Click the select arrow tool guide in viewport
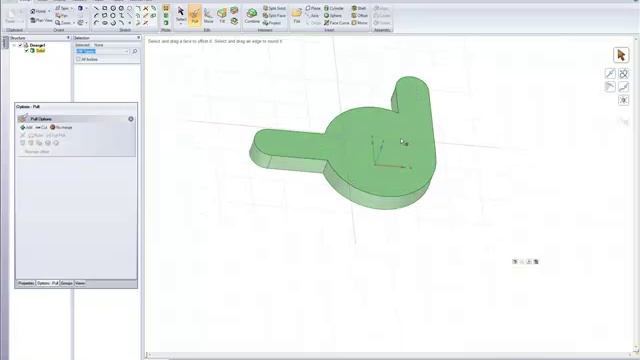This screenshot has width=640, height=360. [x=621, y=55]
